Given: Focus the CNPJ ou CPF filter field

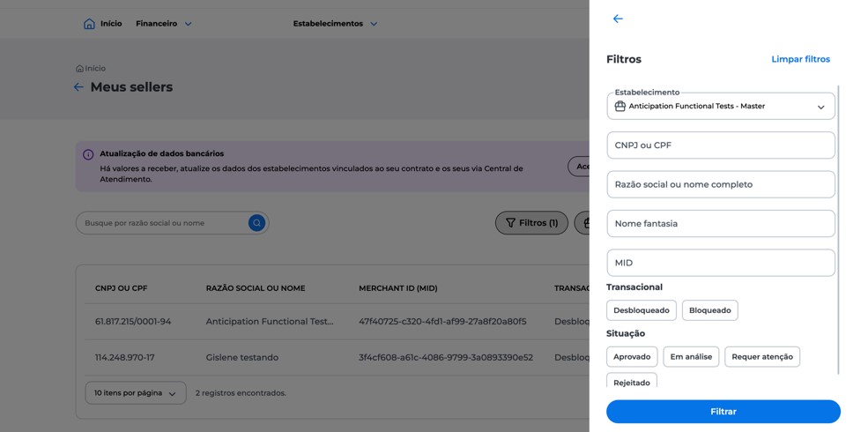Looking at the screenshot, I should [721, 145].
